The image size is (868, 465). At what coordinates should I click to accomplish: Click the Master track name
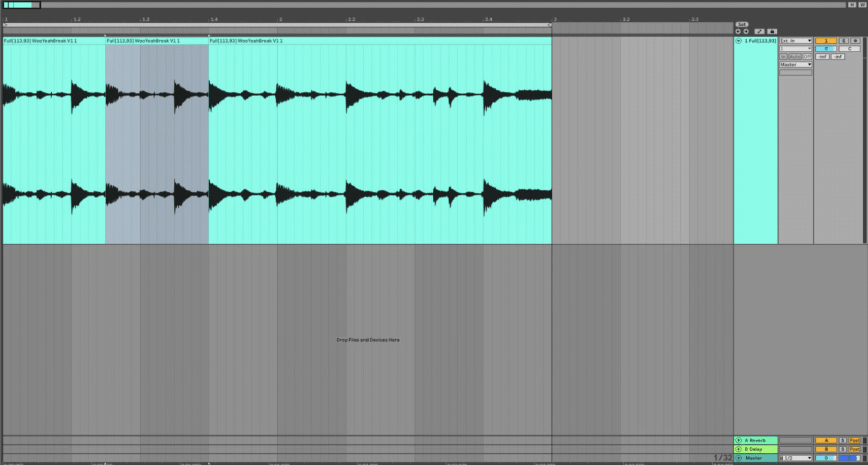pos(754,458)
